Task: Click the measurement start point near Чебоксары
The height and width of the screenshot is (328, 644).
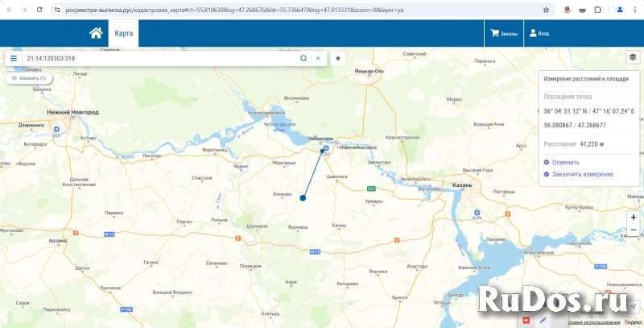Action: click(323, 152)
